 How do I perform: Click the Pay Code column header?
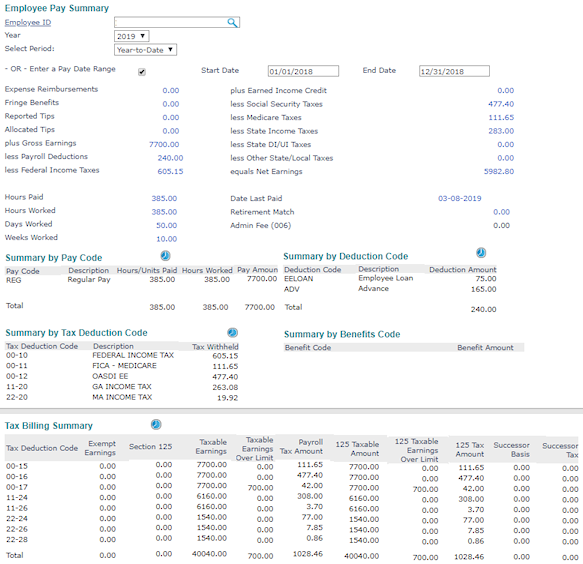coord(23,271)
